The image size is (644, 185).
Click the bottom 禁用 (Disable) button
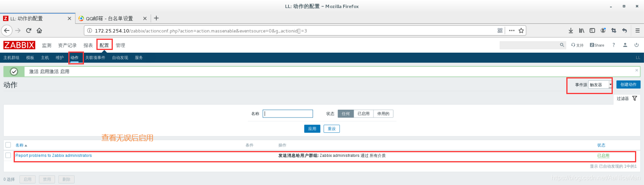[47, 179]
